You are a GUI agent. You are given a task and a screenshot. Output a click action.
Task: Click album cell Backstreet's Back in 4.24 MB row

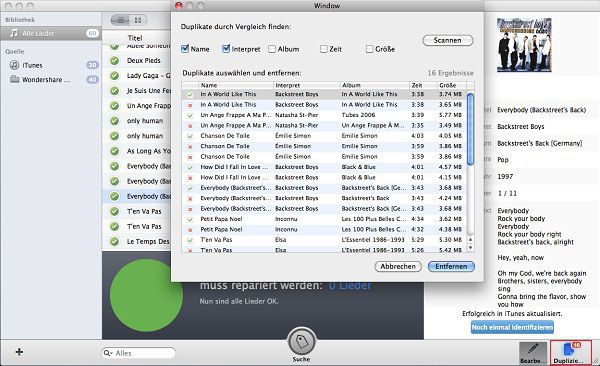tap(365, 198)
